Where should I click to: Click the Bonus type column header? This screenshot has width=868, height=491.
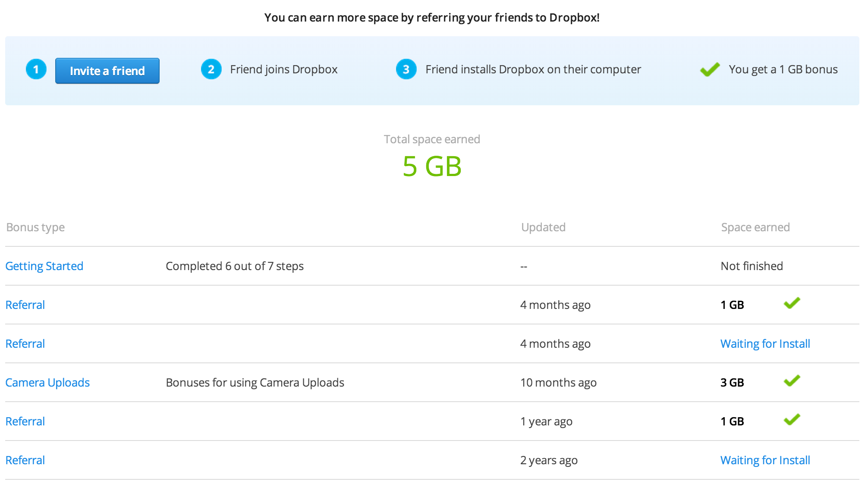[x=35, y=227]
